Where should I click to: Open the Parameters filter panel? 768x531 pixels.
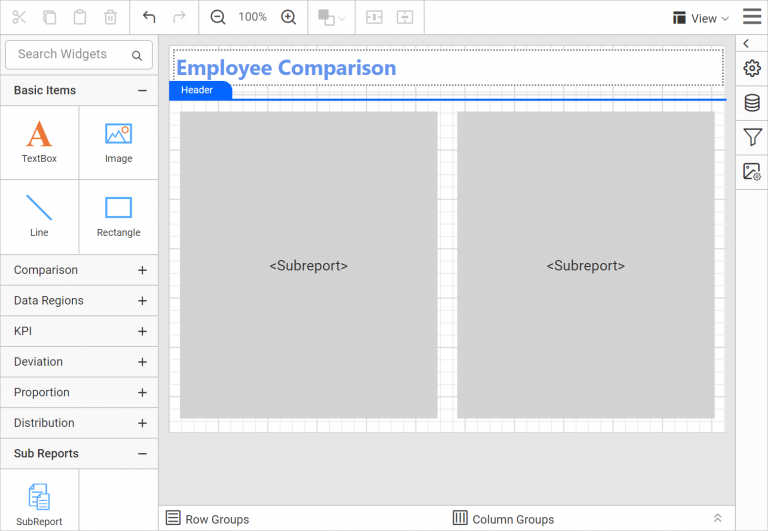click(x=752, y=137)
